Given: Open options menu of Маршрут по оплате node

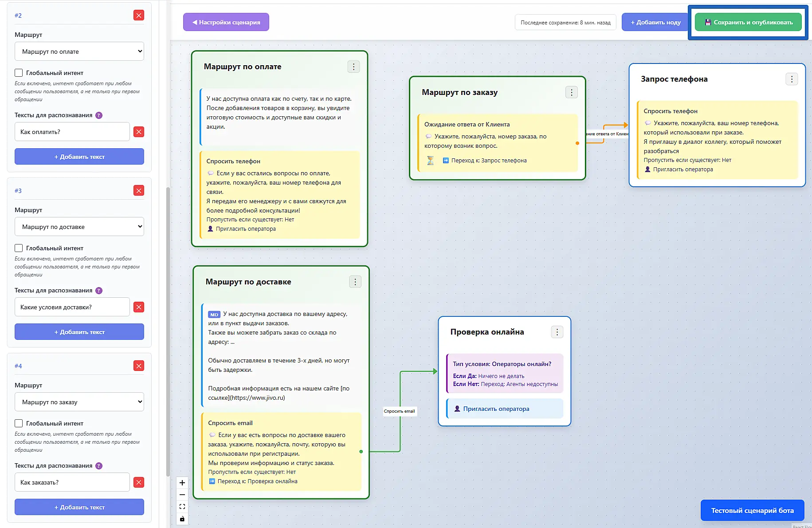Looking at the screenshot, I should pos(353,67).
